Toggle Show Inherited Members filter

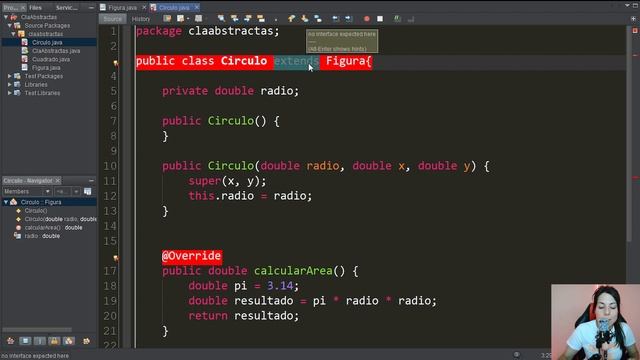coord(10,341)
